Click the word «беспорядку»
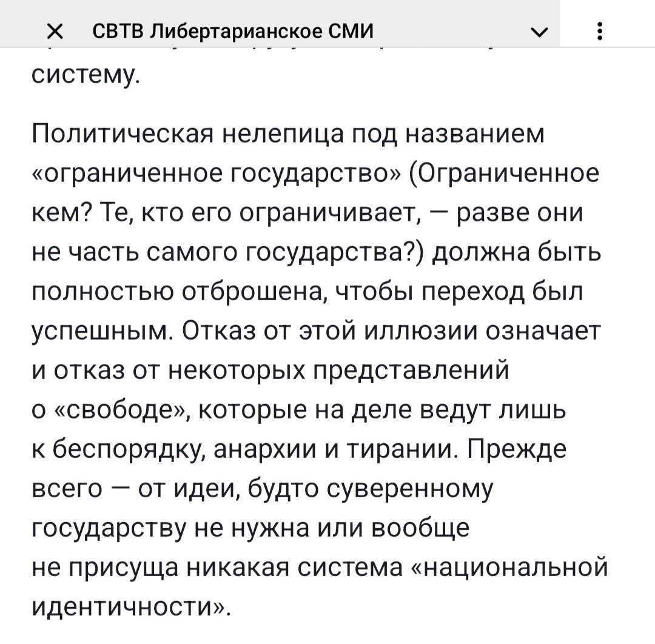Viewport: 655px width, 644px height. coord(129,450)
